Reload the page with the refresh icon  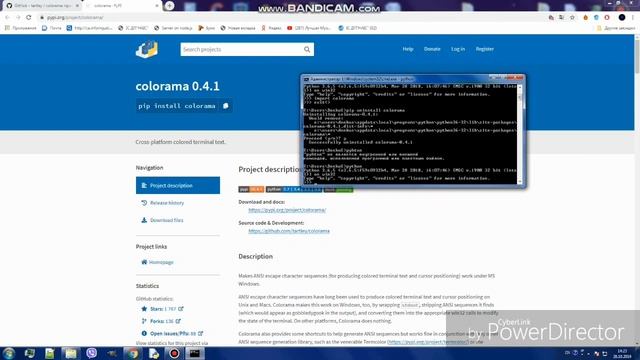tap(29, 18)
